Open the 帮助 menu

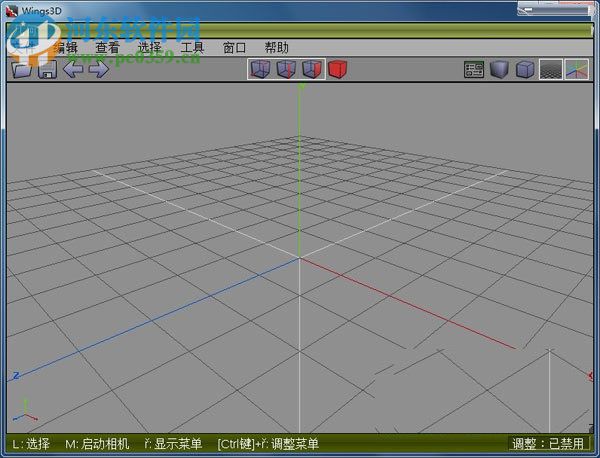point(276,48)
